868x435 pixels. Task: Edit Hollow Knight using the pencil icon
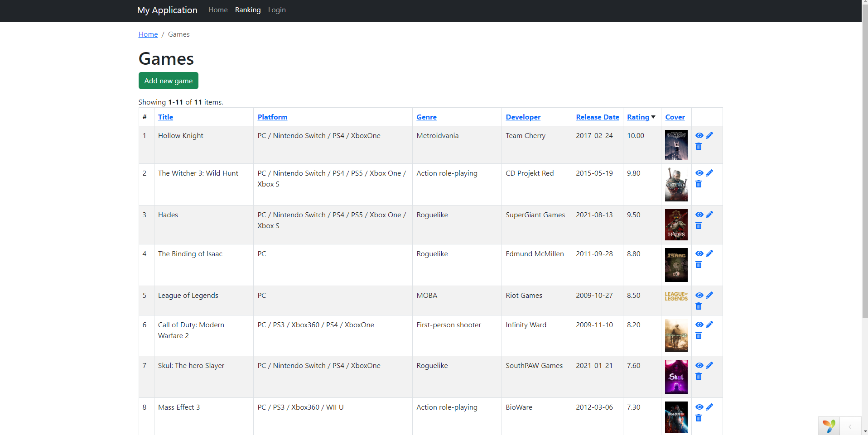click(x=709, y=135)
